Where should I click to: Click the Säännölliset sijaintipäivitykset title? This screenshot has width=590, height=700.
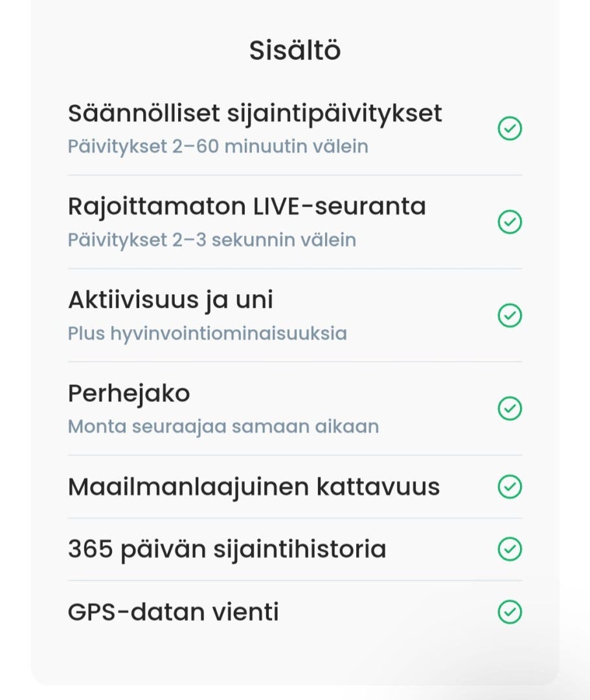[x=255, y=113]
